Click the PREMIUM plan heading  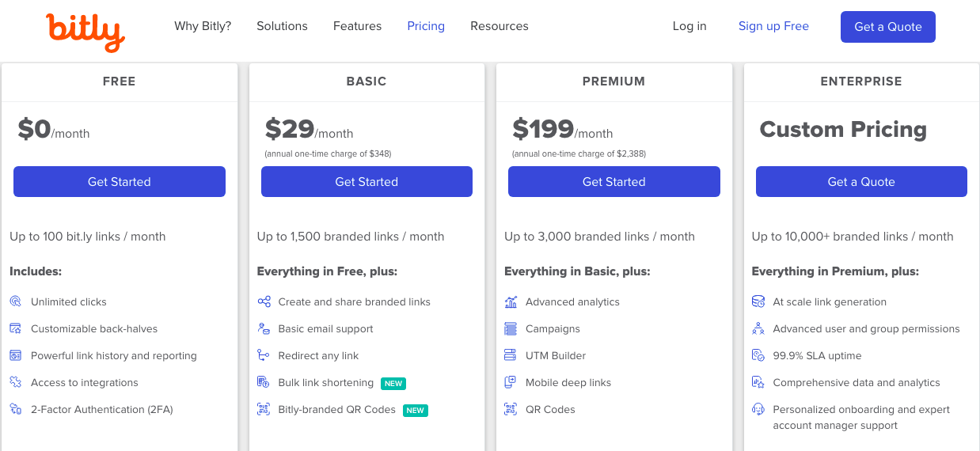click(613, 81)
